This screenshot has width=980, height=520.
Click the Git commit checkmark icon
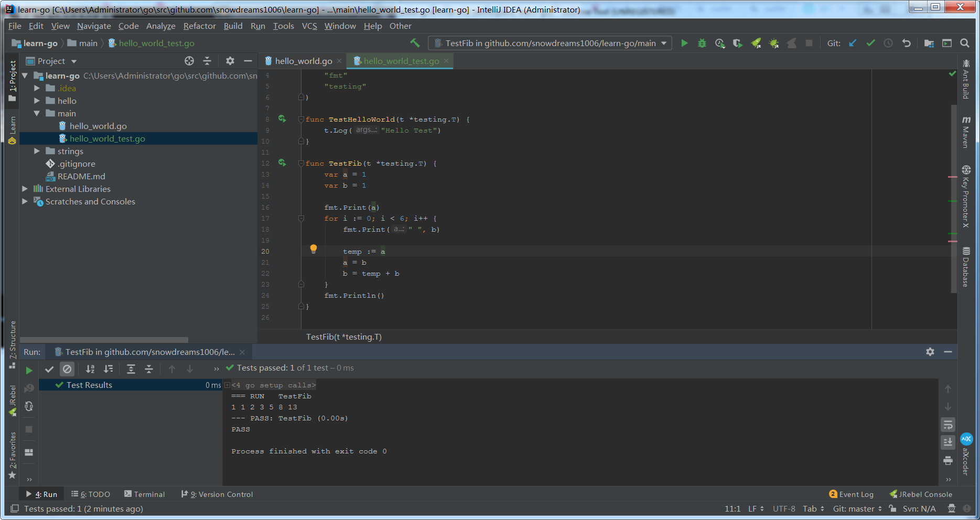[x=870, y=44]
